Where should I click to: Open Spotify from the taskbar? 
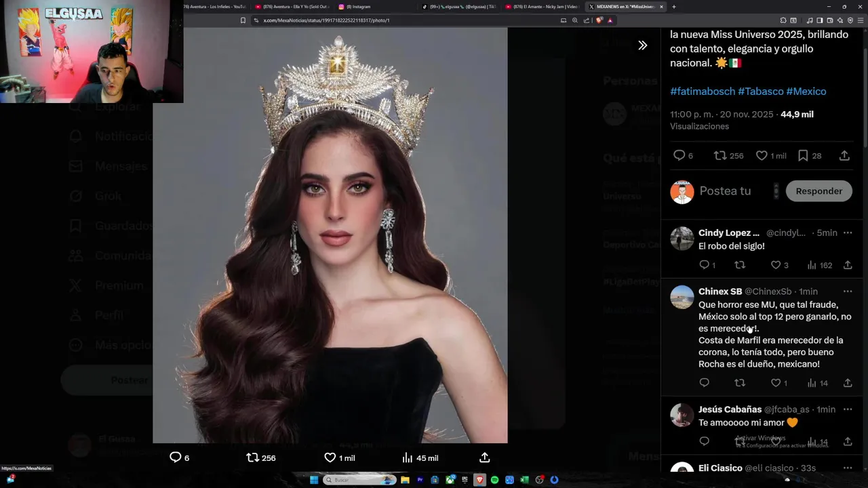pyautogui.click(x=495, y=480)
